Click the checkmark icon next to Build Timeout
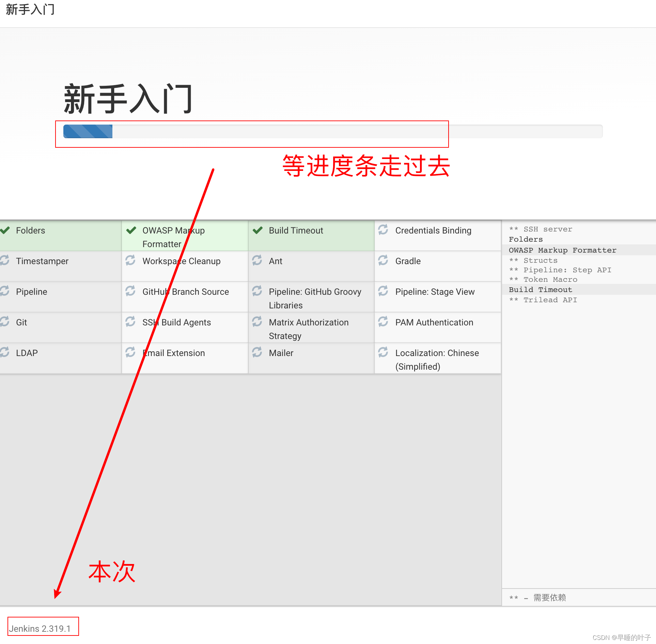 258,230
